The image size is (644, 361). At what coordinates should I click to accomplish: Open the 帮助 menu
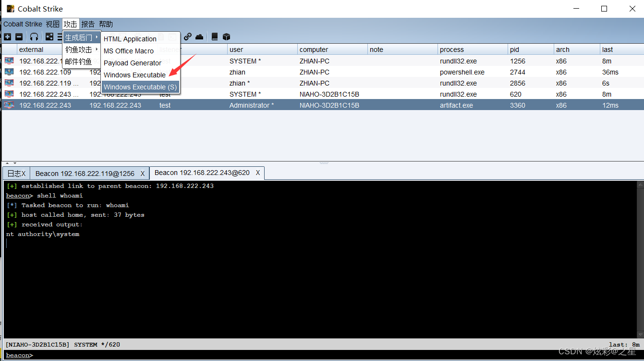(106, 24)
